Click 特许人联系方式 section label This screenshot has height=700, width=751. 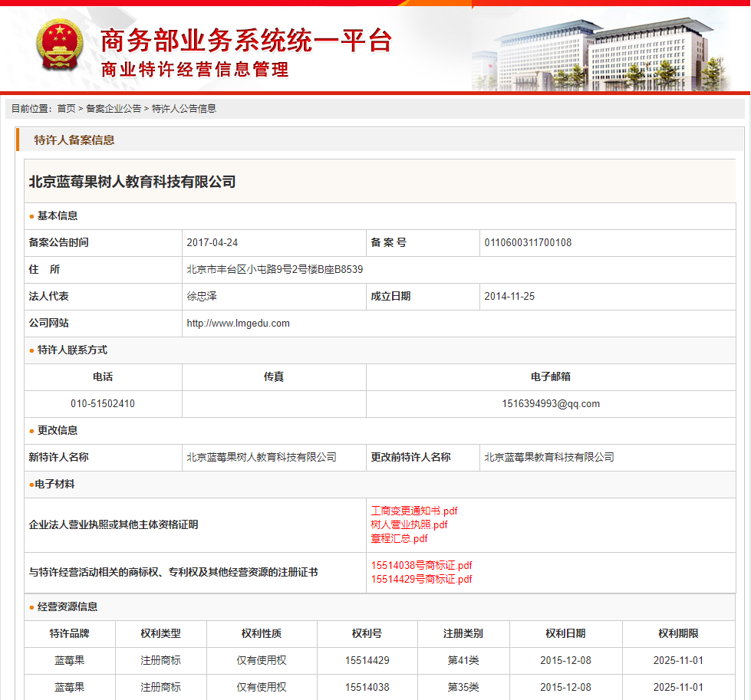72,350
